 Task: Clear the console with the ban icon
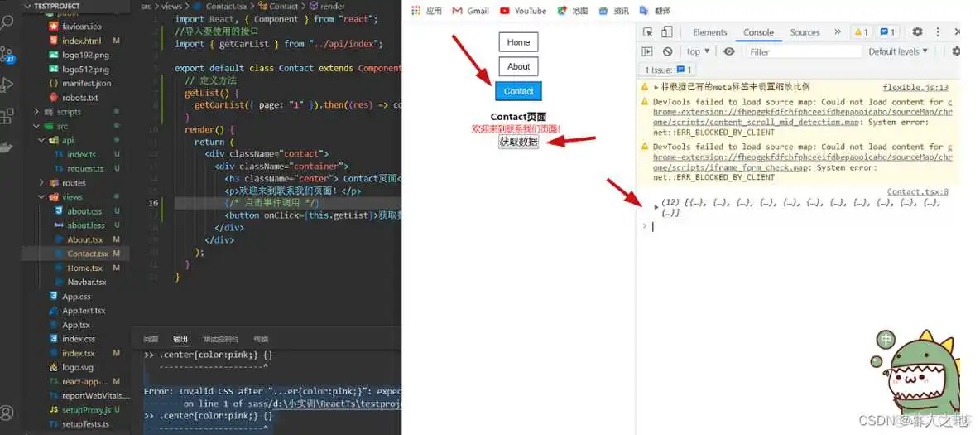[667, 51]
